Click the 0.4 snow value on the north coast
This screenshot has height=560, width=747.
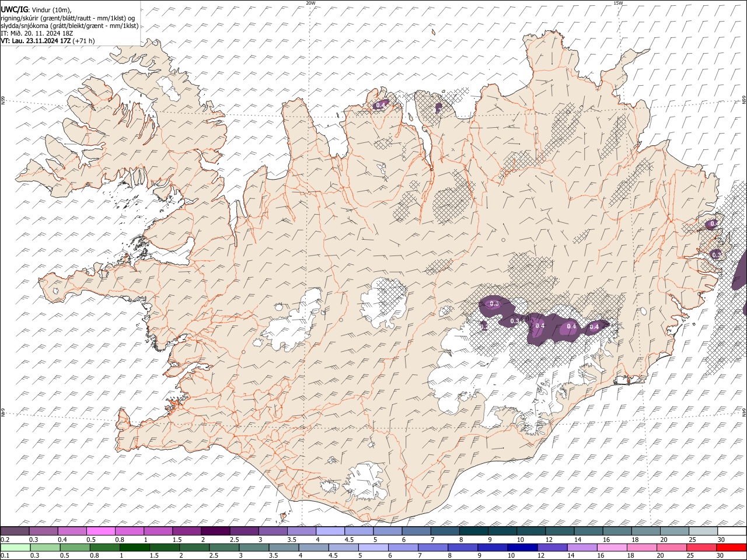tap(381, 105)
